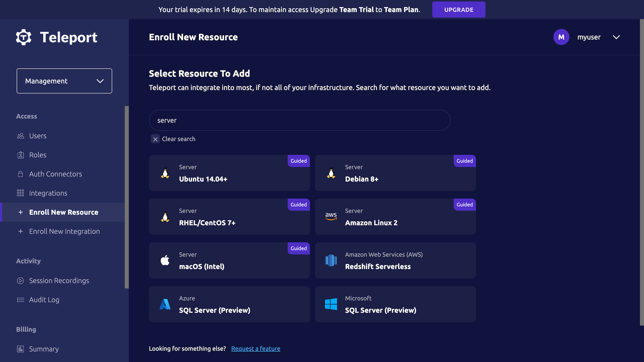The width and height of the screenshot is (644, 362).
Task: Open Audit Log under Activity section
Action: pos(44,299)
